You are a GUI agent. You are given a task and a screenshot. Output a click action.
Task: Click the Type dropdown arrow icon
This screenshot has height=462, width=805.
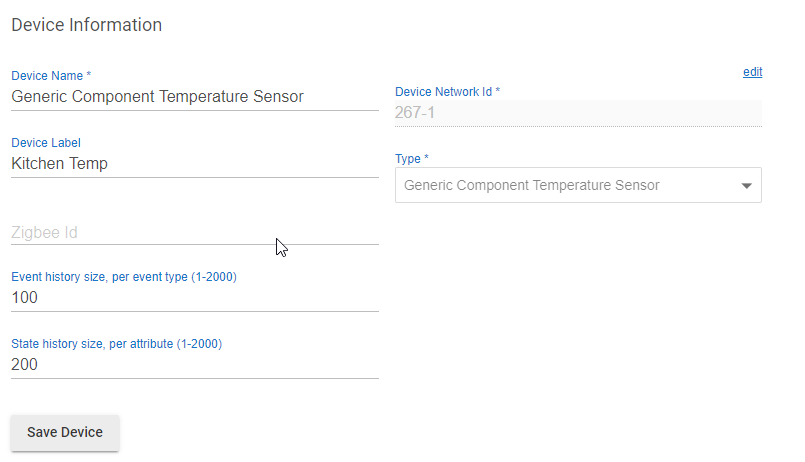pyautogui.click(x=746, y=186)
